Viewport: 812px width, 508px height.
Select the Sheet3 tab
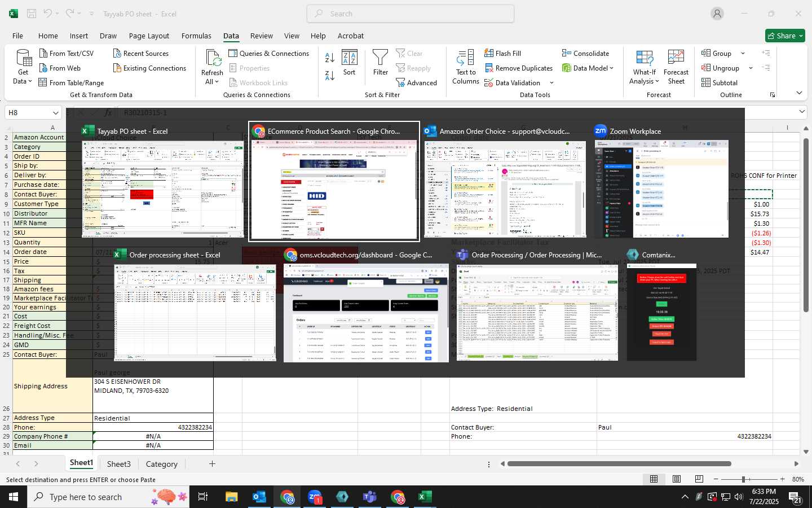click(119, 464)
